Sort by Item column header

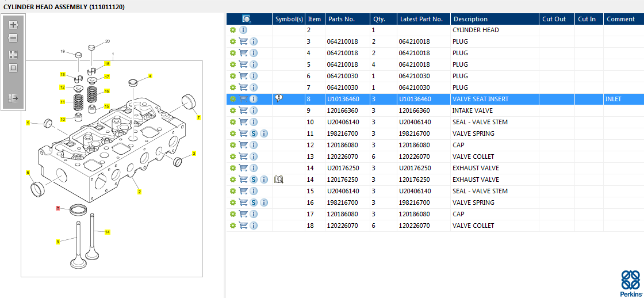click(x=315, y=19)
